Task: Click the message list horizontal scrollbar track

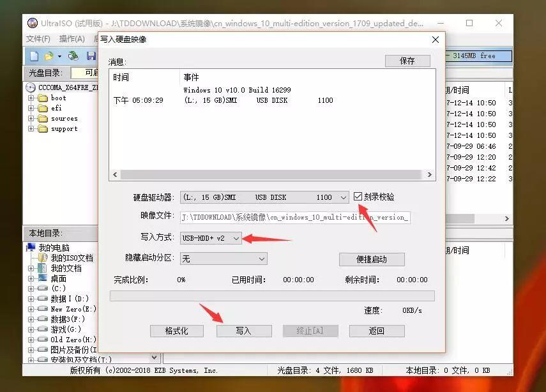Action: pos(271,174)
